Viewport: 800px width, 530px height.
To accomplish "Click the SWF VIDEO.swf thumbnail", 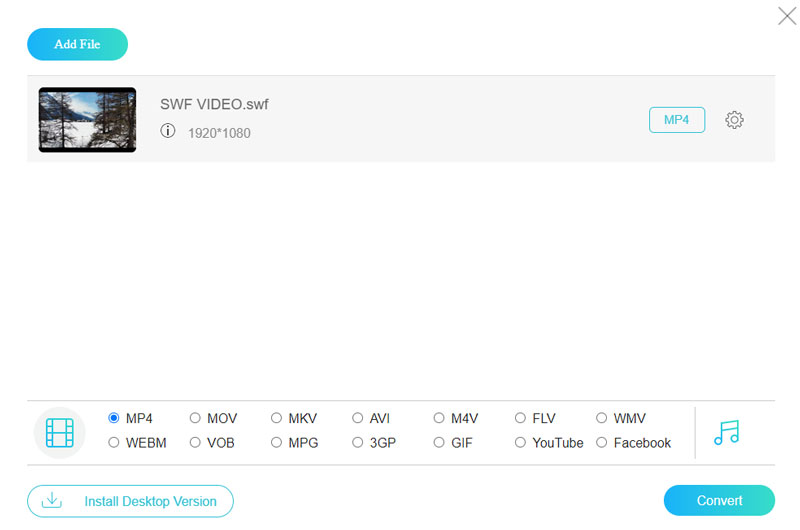I will tap(87, 120).
